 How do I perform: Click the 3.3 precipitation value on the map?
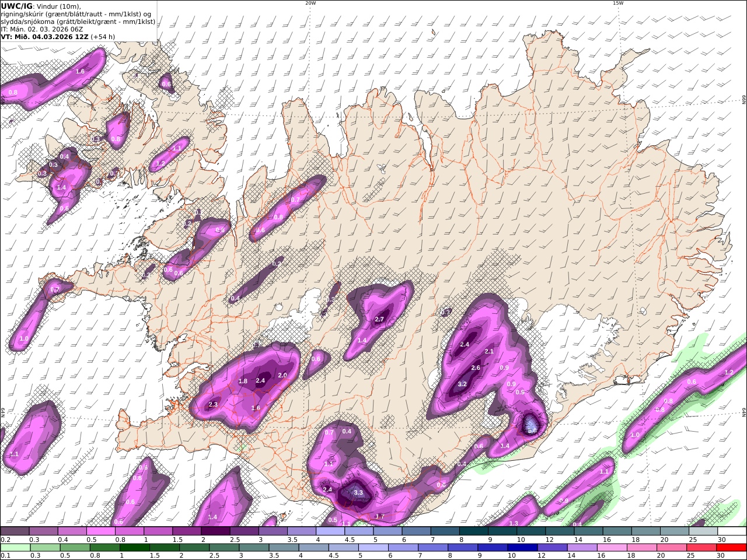358,493
